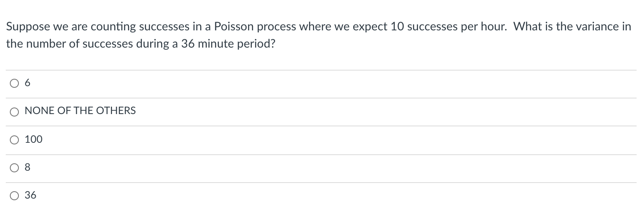The image size is (644, 215).
Task: Click the word 'process' in the question
Action: pyautogui.click(x=277, y=27)
